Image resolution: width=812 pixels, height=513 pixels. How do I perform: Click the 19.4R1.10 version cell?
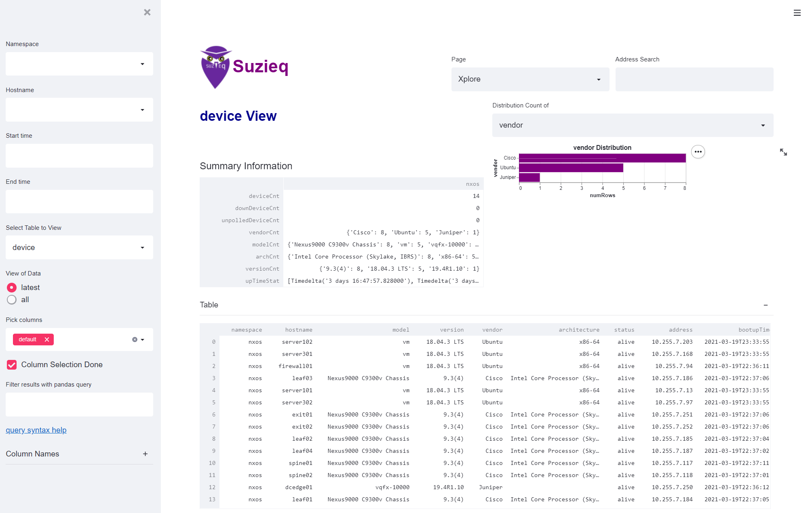point(448,488)
